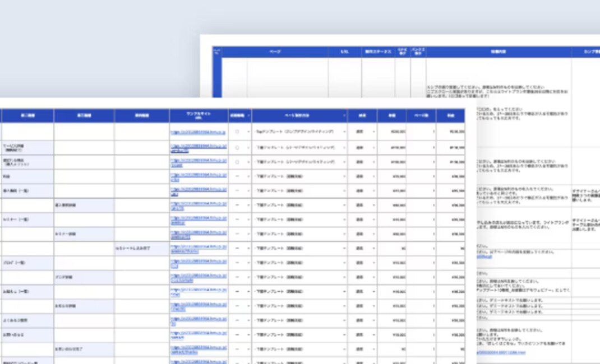The width and height of the screenshot is (600, 364).
Task: Open the sample site link in the 料金 row
Action: coord(198,176)
